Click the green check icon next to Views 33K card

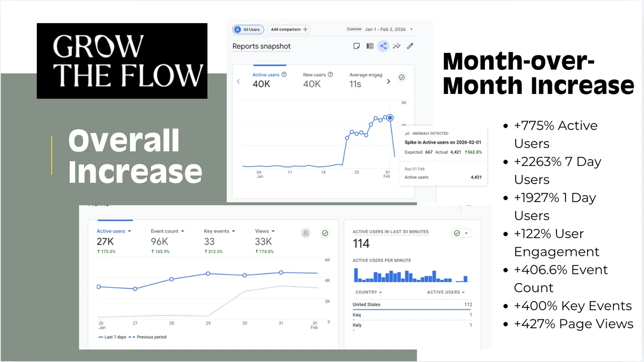(325, 233)
